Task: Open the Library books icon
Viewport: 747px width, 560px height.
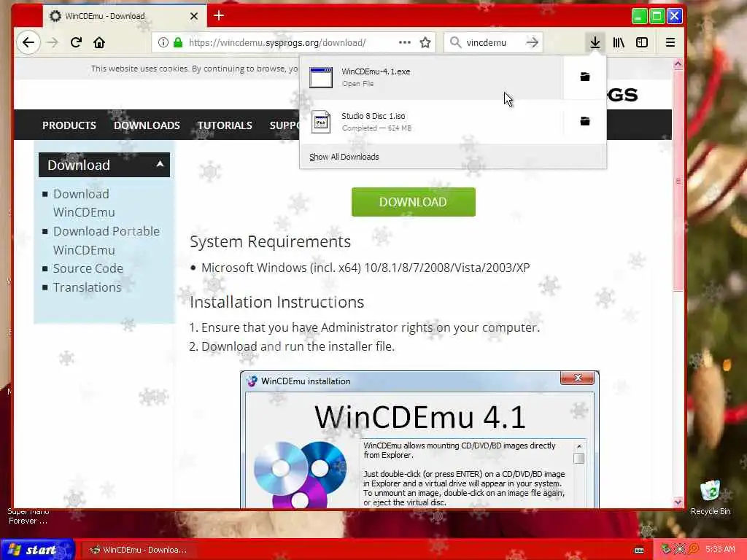Action: click(619, 42)
